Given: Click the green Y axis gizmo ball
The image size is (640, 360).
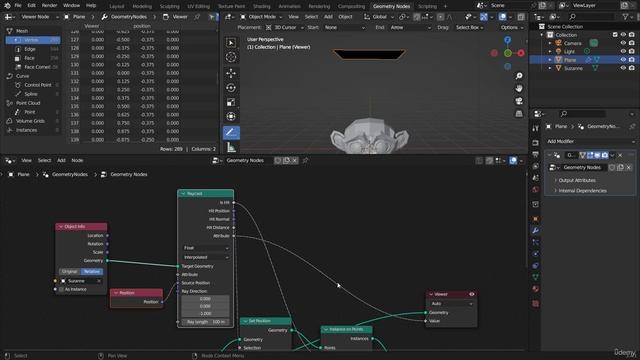Looking at the screenshot, I should pyautogui.click(x=507, y=53).
